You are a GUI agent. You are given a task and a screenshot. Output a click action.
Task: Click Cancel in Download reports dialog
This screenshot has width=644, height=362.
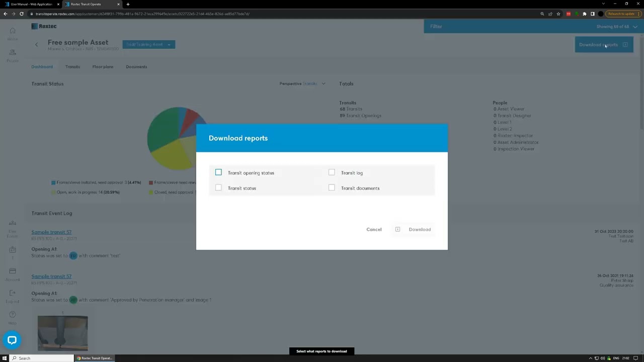click(374, 229)
